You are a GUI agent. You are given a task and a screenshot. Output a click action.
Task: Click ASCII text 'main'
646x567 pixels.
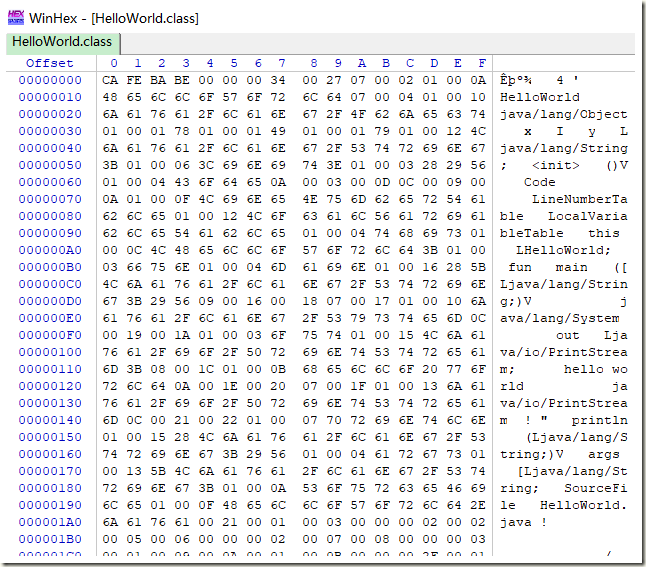[572, 267]
